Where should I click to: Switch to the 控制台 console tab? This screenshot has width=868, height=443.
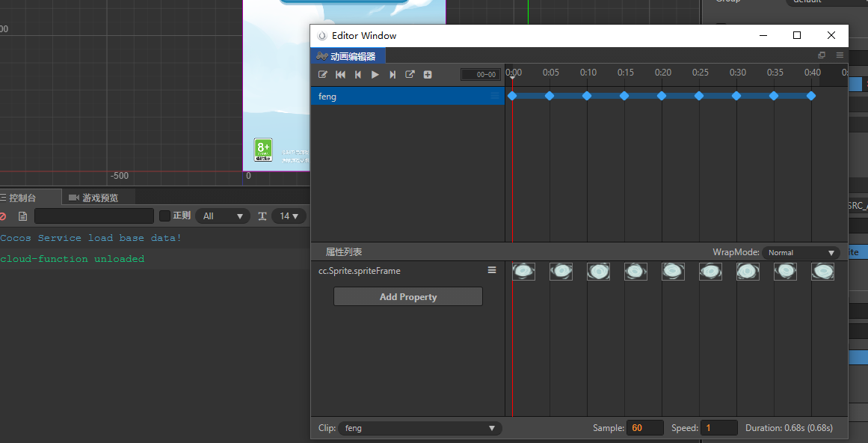(x=31, y=198)
